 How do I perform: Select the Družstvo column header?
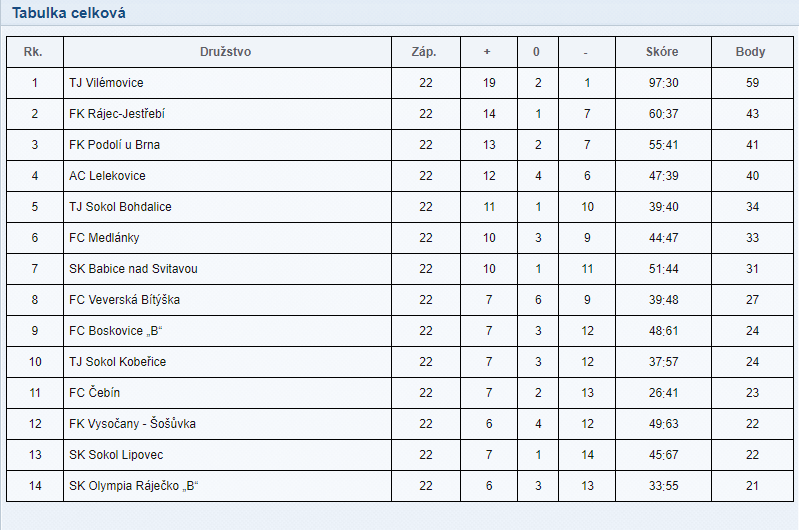point(225,52)
